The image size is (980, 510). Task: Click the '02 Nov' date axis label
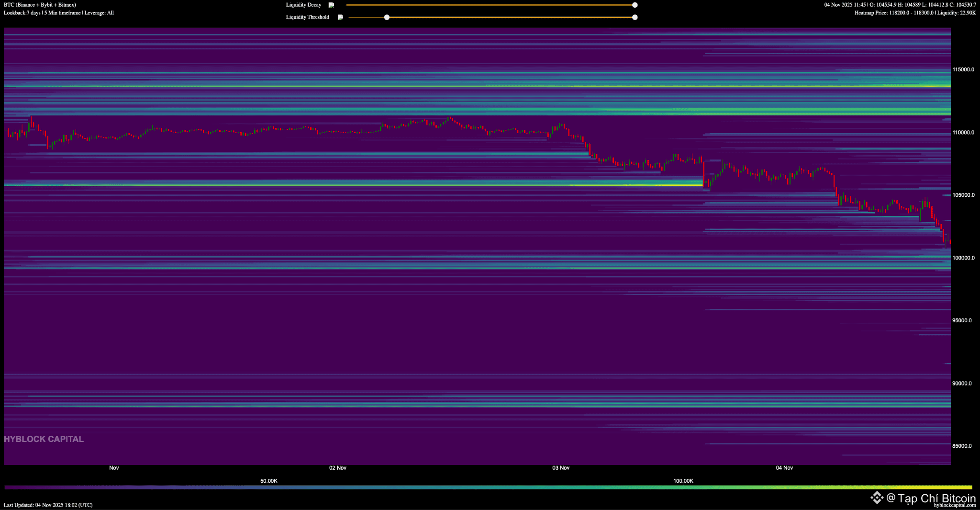(x=337, y=468)
